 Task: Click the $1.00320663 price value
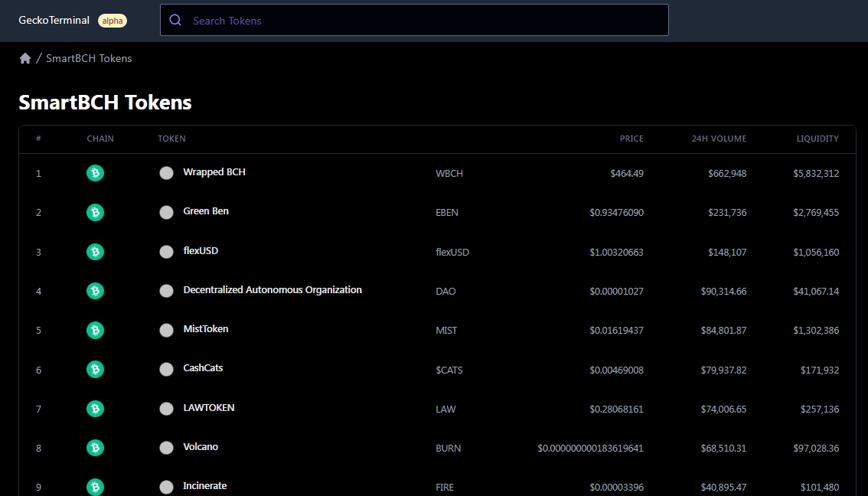tap(617, 252)
